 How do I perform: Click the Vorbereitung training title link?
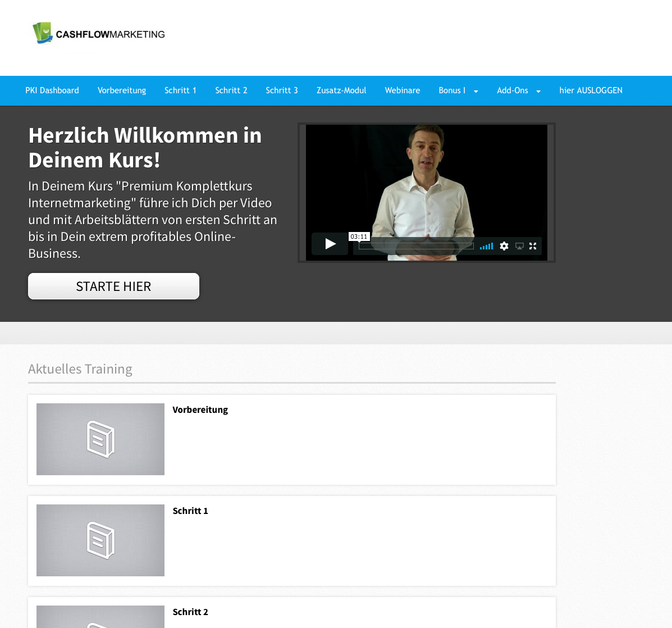pos(200,410)
